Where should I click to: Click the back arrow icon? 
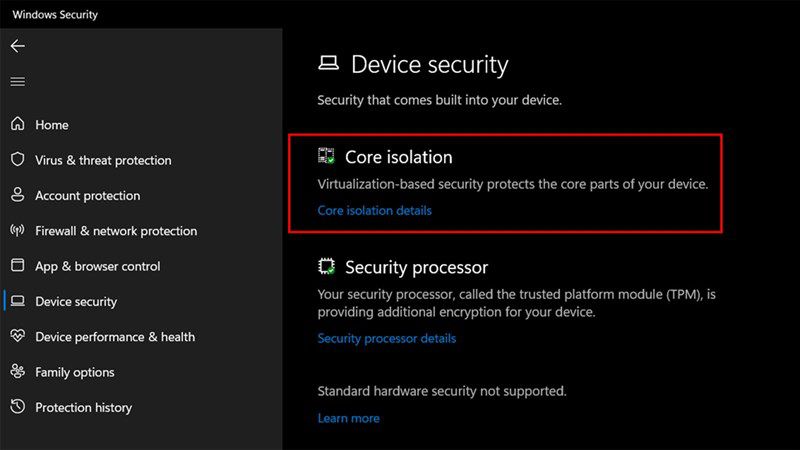coord(18,46)
